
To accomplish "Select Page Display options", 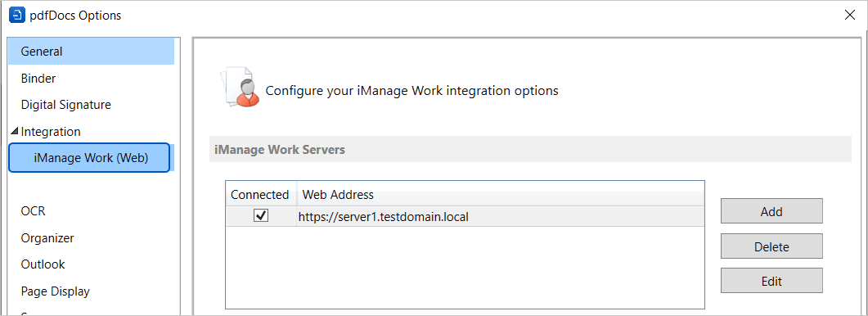I will (56, 291).
